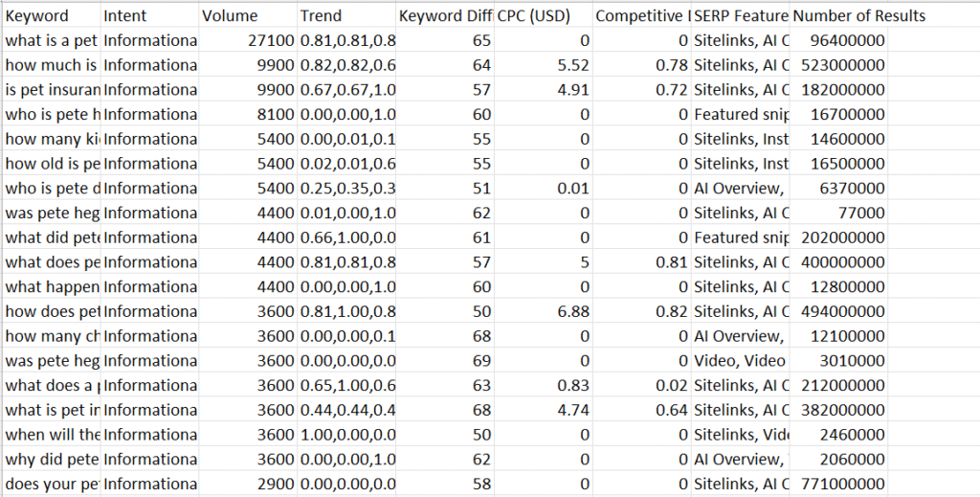The width and height of the screenshot is (980, 497).
Task: Select the results cell showing 77000
Action: [838, 214]
